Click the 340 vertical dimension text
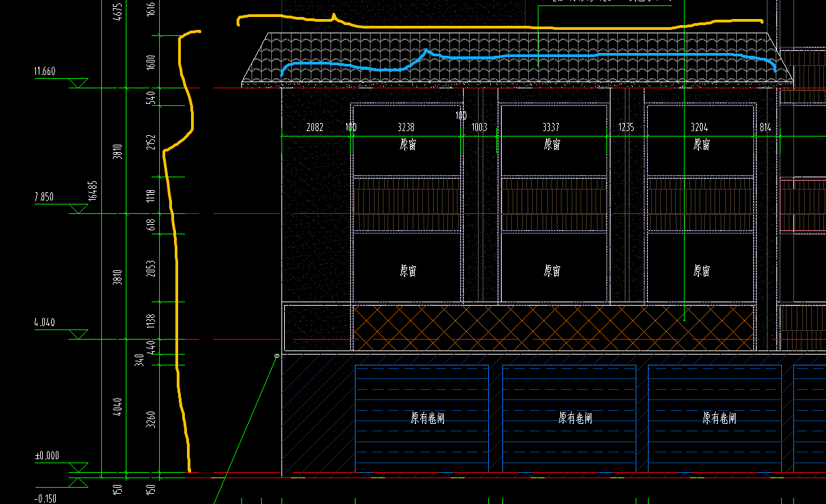The image size is (826, 504). point(139,360)
